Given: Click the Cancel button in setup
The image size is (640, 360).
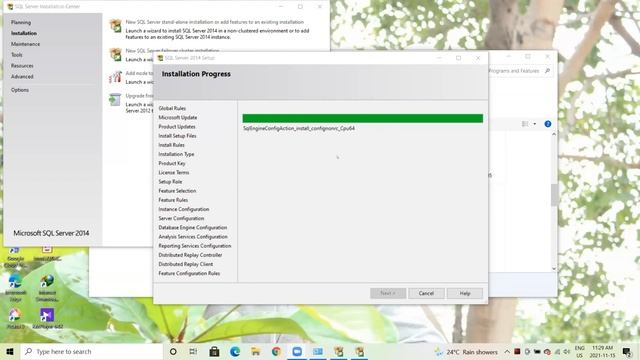Looking at the screenshot, I should point(426,293).
